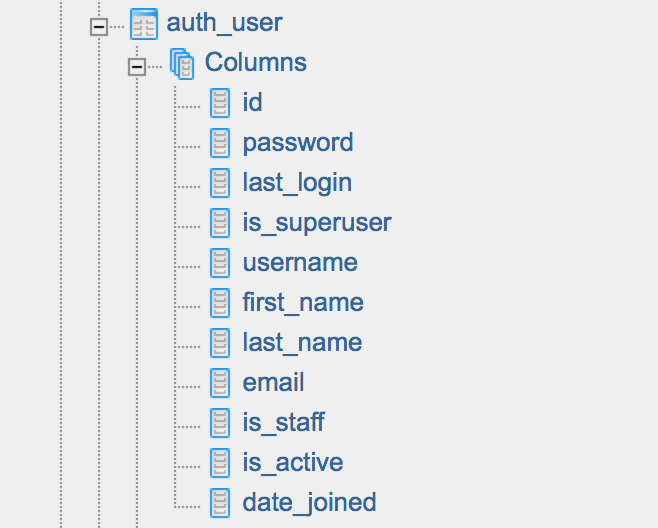Select the Columns label
Screen dimensions: 658x528
coord(256,63)
